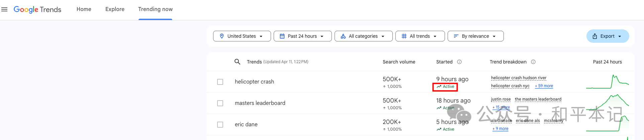
Task: Click 18 hours ago start time
Action: point(453,101)
